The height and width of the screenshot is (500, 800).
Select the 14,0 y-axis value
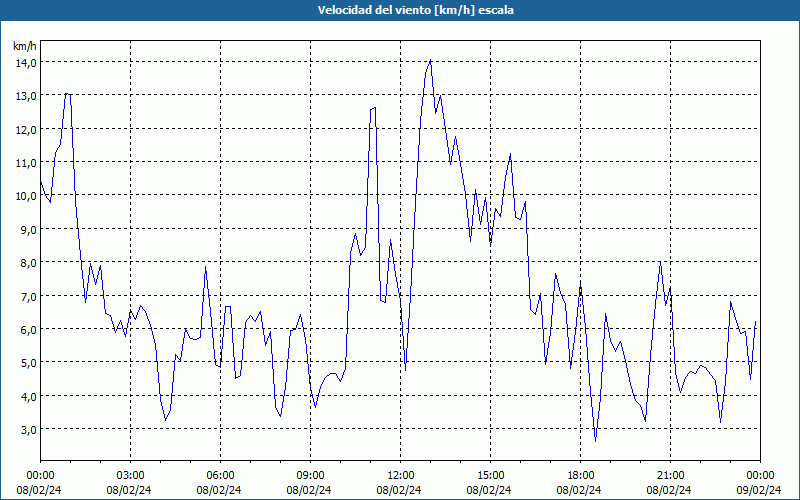[x=26, y=63]
